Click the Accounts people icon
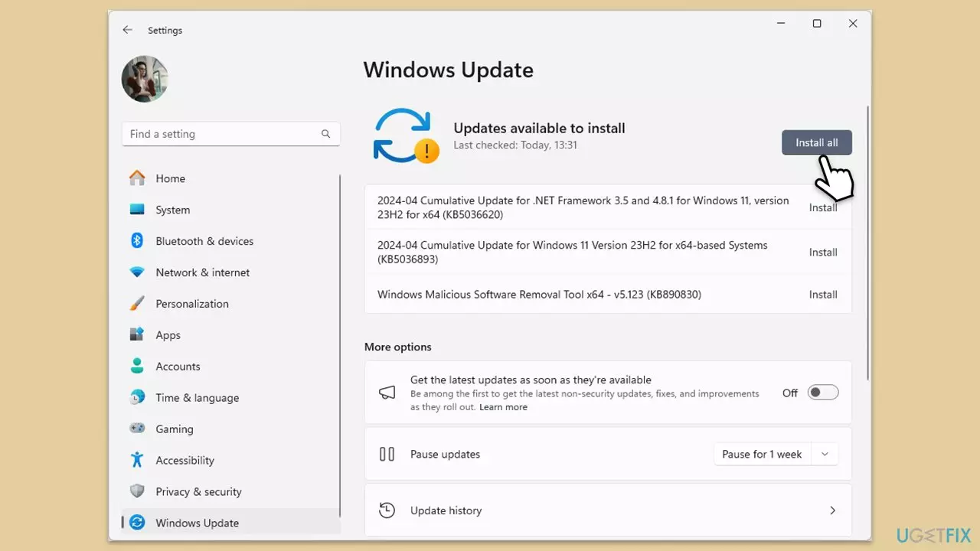 (x=137, y=366)
